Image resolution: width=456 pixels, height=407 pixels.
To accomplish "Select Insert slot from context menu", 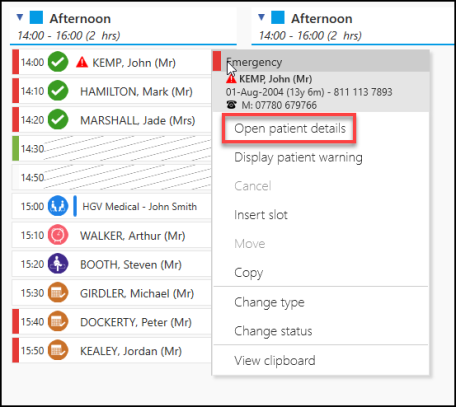I will click(261, 215).
